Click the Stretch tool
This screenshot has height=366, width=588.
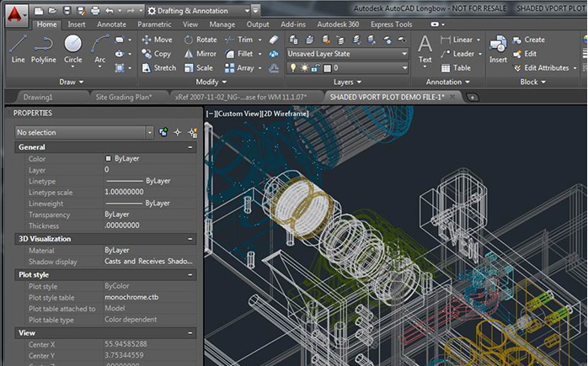pyautogui.click(x=159, y=68)
